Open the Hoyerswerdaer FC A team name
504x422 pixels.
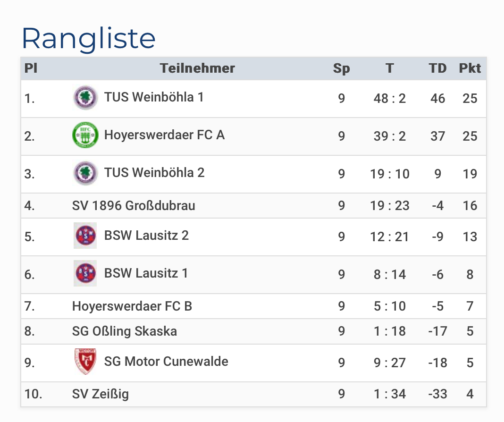[x=164, y=135]
